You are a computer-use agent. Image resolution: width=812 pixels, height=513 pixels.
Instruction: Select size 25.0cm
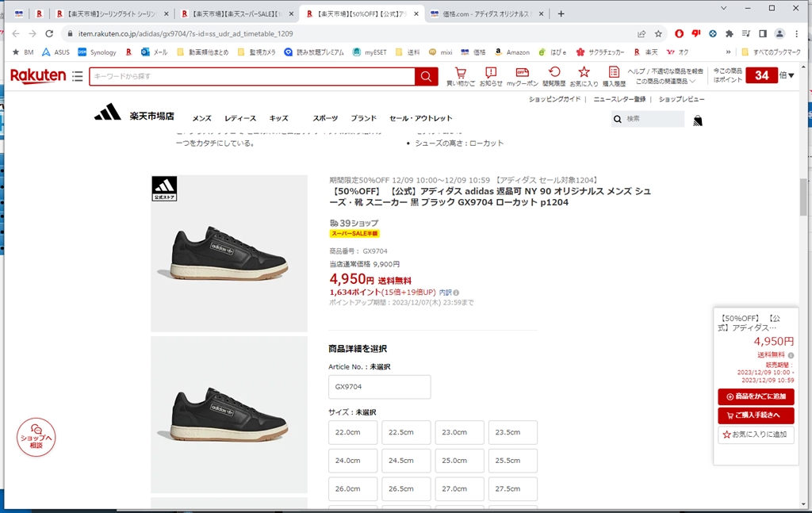point(459,461)
